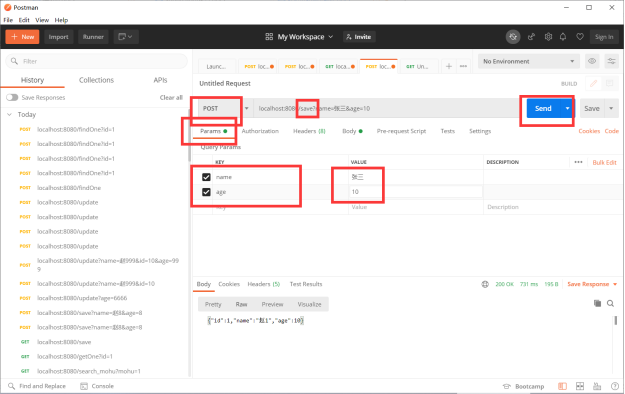Image resolution: width=625 pixels, height=394 pixels.
Task: Click the sidebar Filter search field
Action: [x=96, y=61]
